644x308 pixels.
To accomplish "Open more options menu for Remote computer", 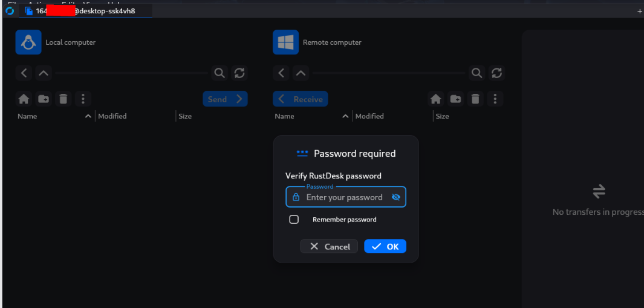I will click(x=495, y=99).
